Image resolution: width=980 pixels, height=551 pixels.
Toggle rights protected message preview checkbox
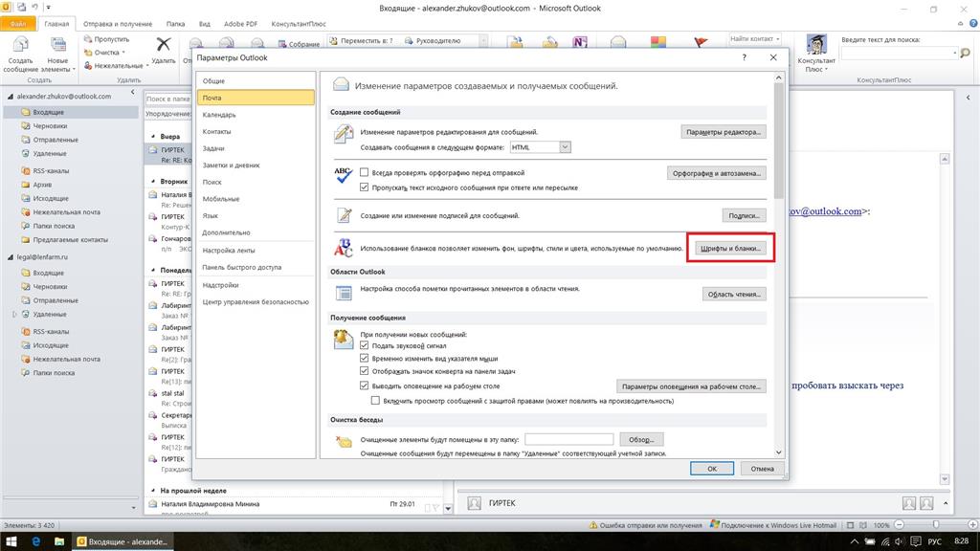pos(375,401)
